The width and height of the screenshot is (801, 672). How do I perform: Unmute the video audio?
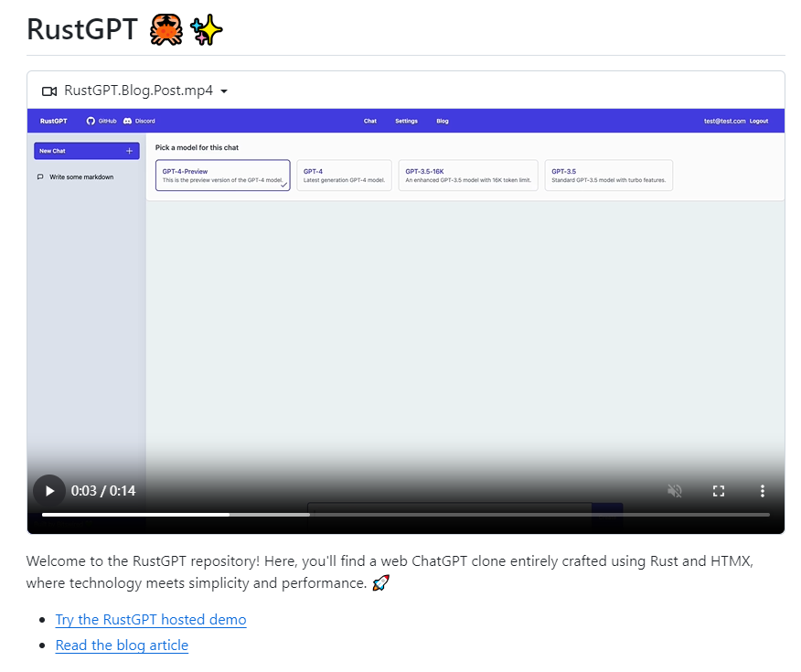click(675, 491)
